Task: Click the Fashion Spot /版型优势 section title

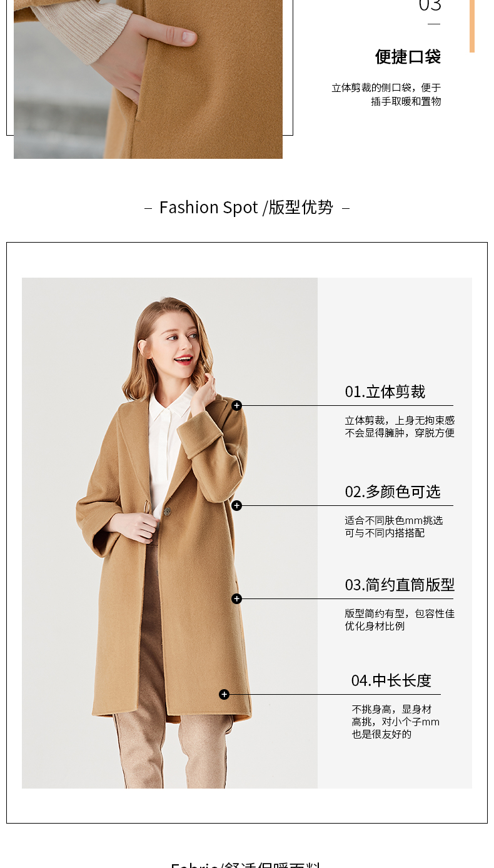Action: coord(246,207)
